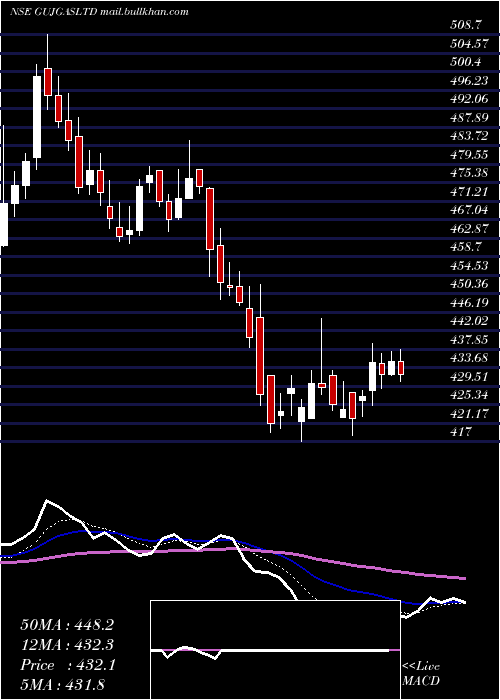Click the 483.72 price axis label
The height and width of the screenshot is (700, 500).
(469, 136)
